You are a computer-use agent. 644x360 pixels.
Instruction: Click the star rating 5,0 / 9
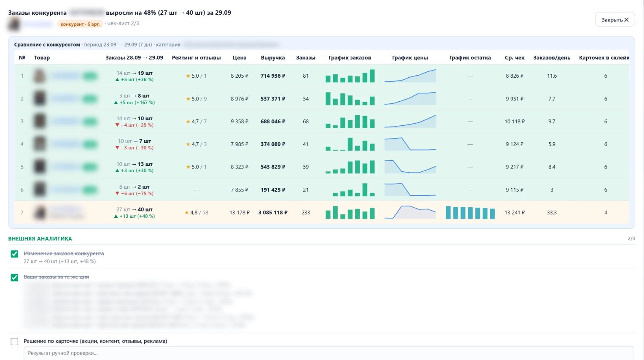point(197,99)
